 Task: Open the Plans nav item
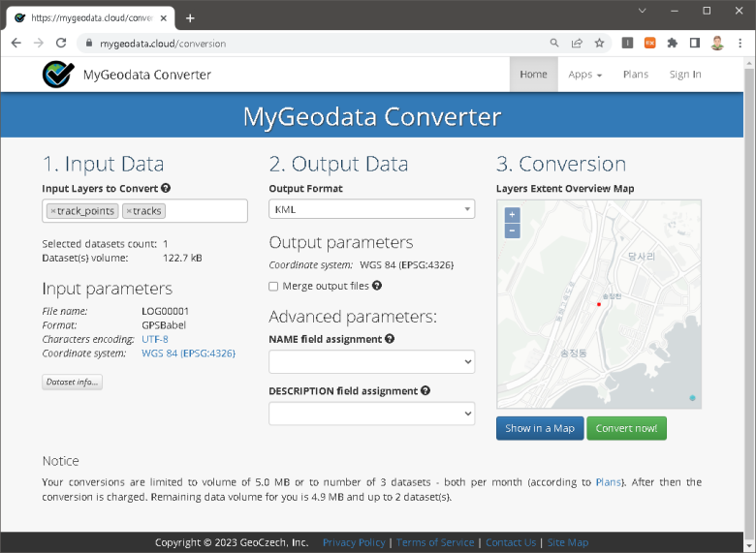point(636,75)
